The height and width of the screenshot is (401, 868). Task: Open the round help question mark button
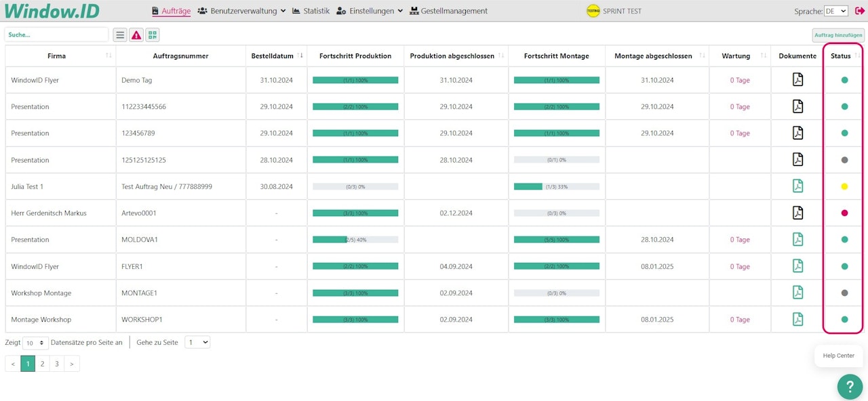(850, 386)
